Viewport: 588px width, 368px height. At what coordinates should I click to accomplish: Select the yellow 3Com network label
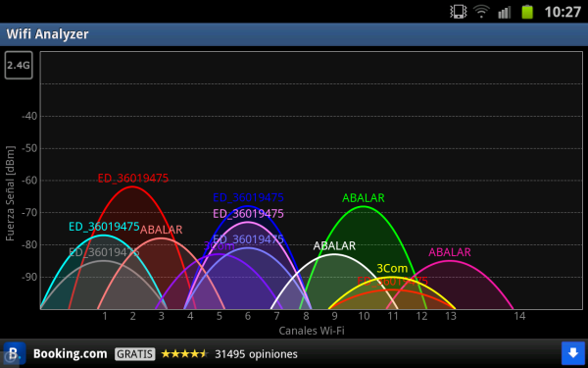click(392, 269)
